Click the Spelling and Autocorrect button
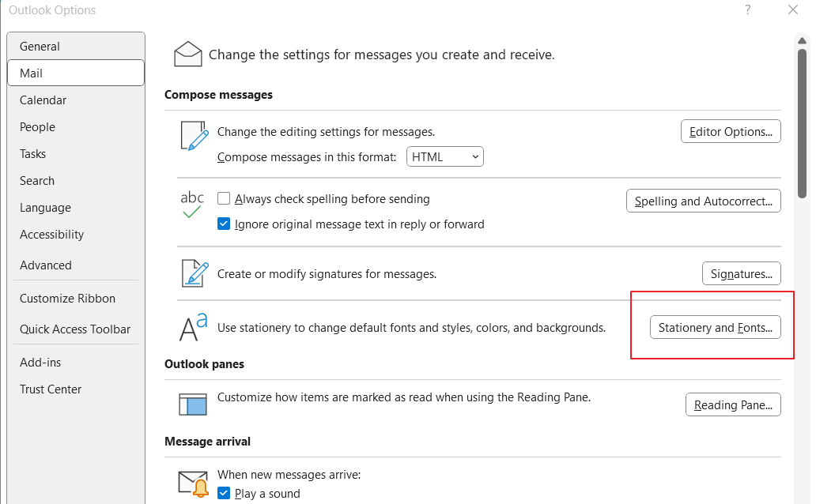Viewport: 816px width, 504px height. 703,201
